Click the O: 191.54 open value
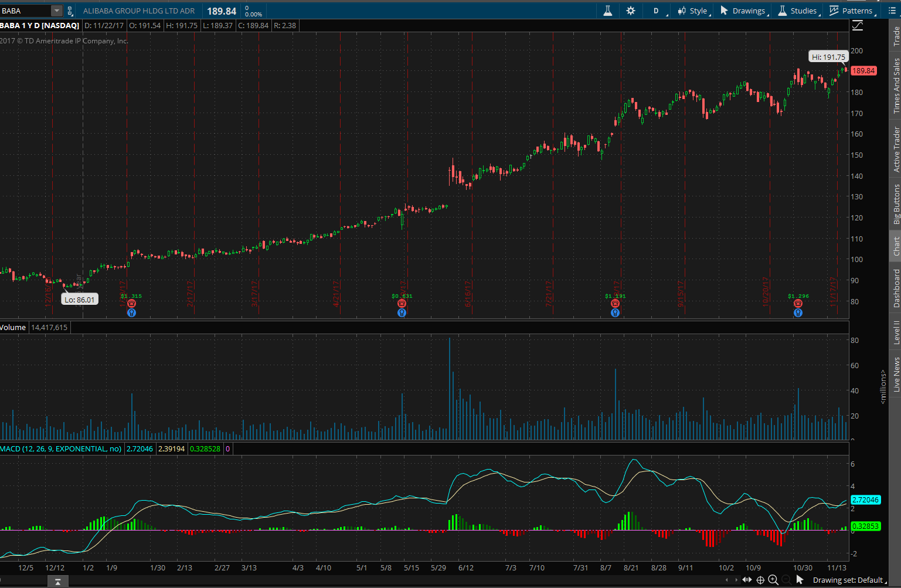901x588 pixels. point(145,25)
